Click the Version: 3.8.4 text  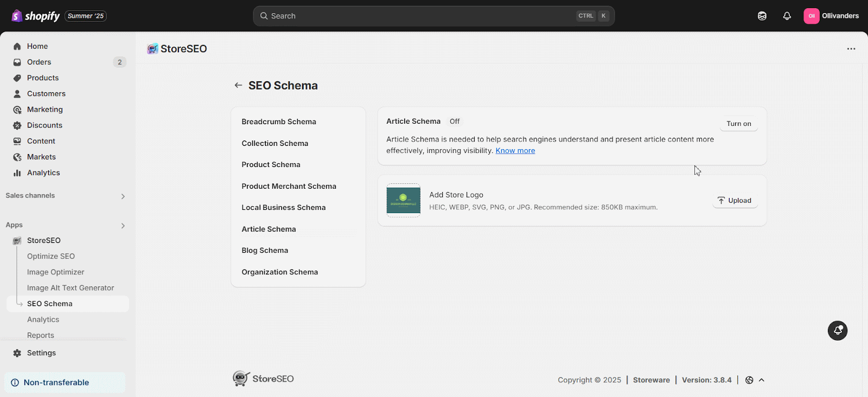point(707,380)
